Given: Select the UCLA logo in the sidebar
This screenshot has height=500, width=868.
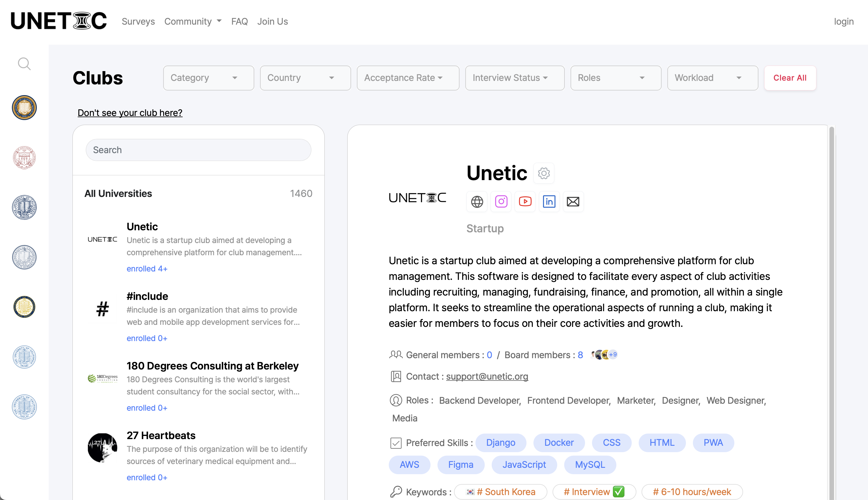Looking at the screenshot, I should (x=24, y=407).
